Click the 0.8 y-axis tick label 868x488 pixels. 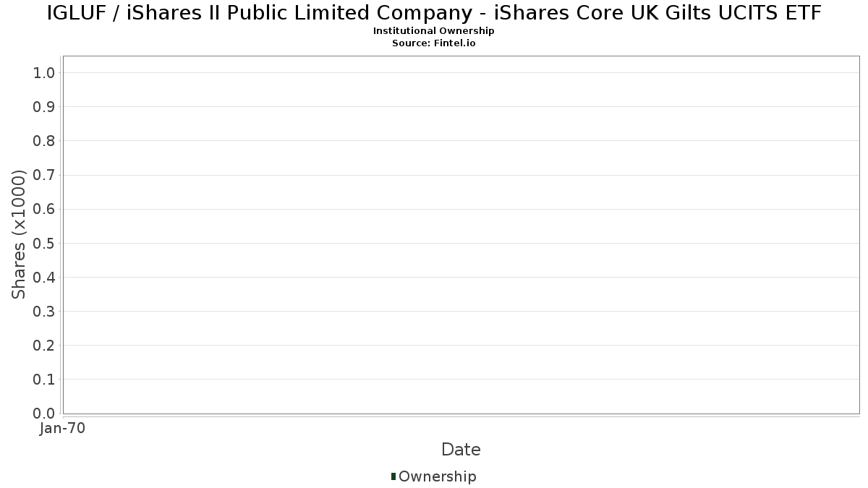(x=44, y=141)
